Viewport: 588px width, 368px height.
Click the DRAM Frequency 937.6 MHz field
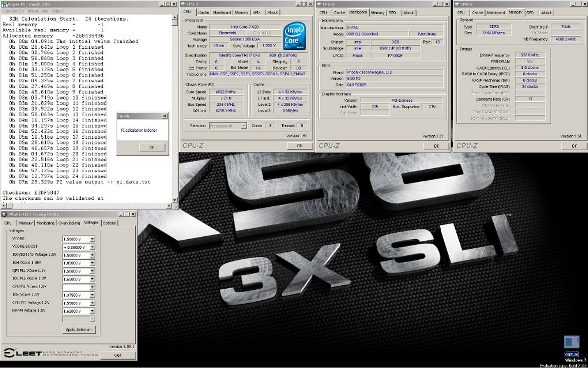530,55
